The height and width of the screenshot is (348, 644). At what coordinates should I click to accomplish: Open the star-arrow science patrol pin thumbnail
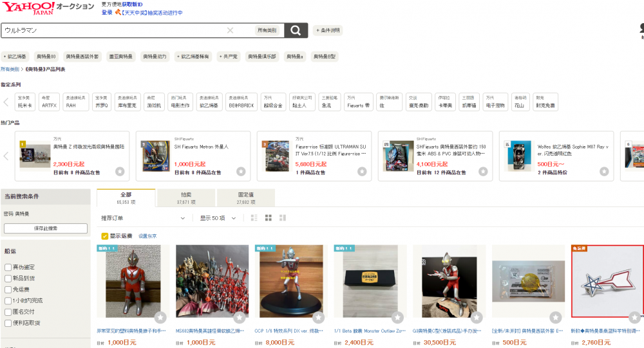click(607, 281)
